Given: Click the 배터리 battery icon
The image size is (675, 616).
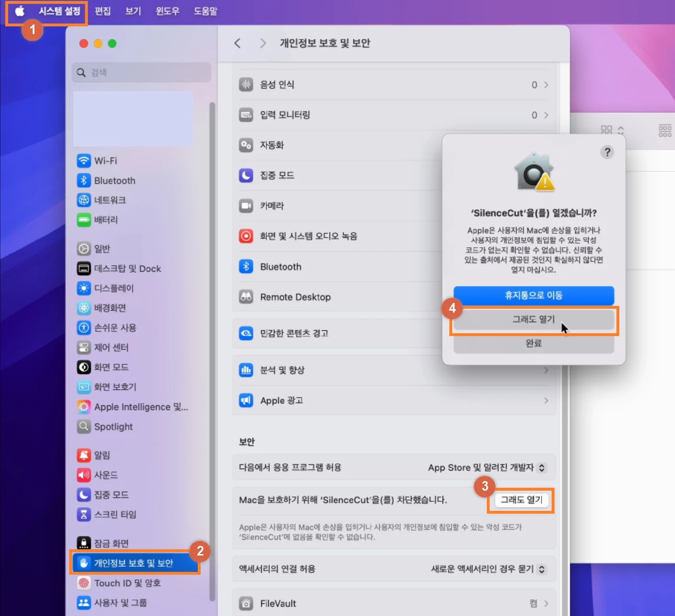Looking at the screenshot, I should [x=84, y=220].
